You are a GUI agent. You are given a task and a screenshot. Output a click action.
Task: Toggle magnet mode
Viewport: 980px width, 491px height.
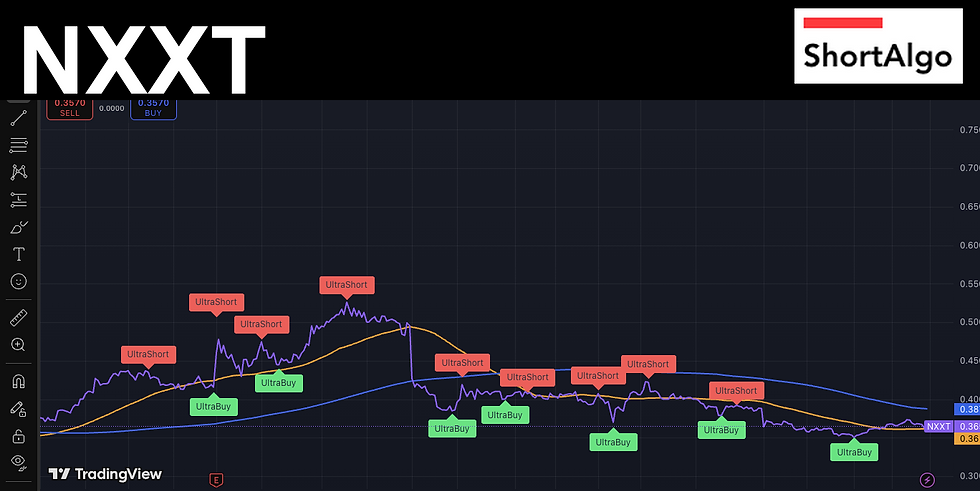click(x=18, y=381)
